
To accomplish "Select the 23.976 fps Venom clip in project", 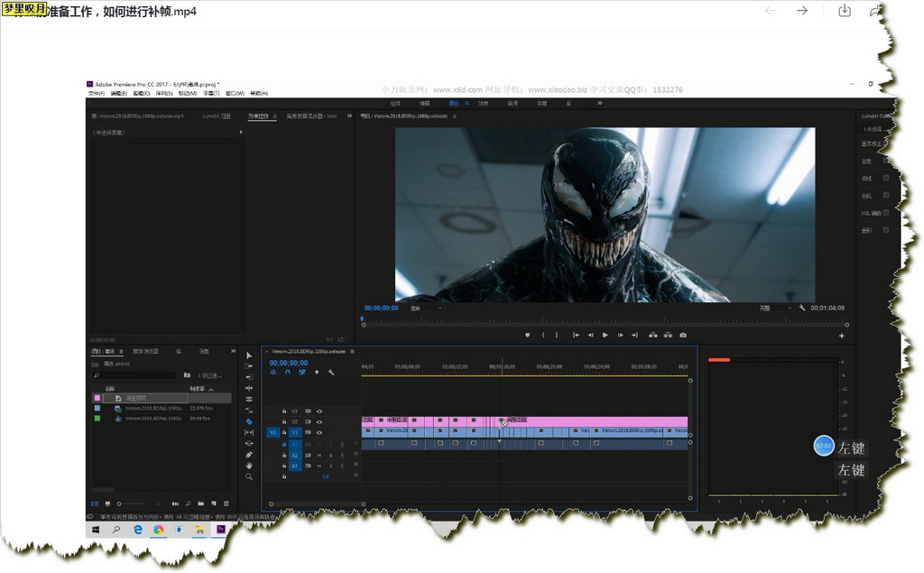I will (153, 408).
